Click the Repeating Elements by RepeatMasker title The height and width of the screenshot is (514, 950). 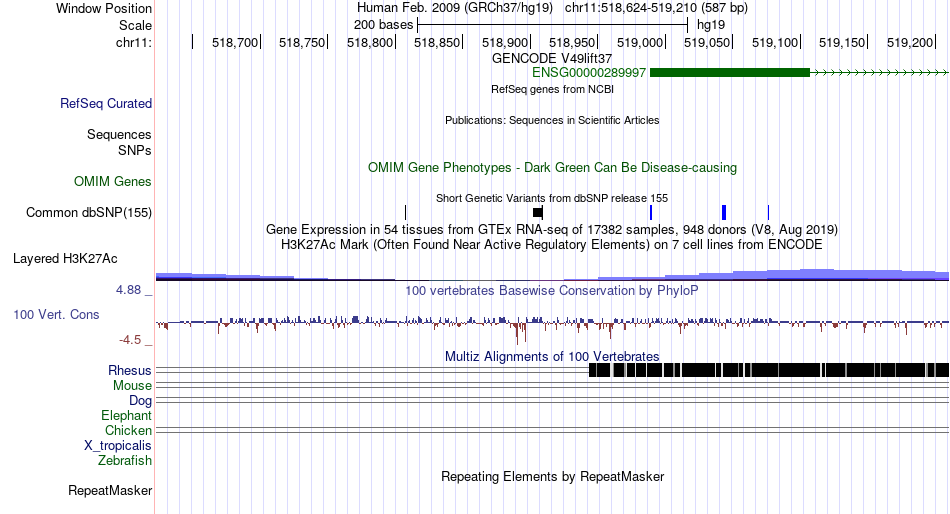click(x=552, y=476)
